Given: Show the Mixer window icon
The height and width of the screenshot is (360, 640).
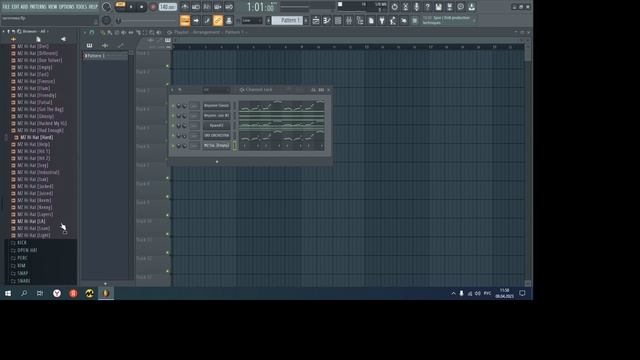Looking at the screenshot, I should pyautogui.click(x=349, y=20).
